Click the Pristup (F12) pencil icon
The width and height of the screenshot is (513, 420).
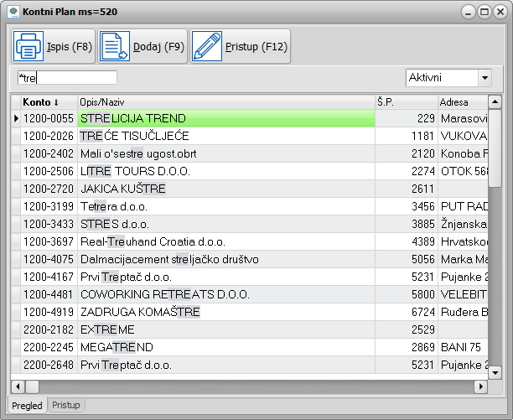tap(207, 47)
